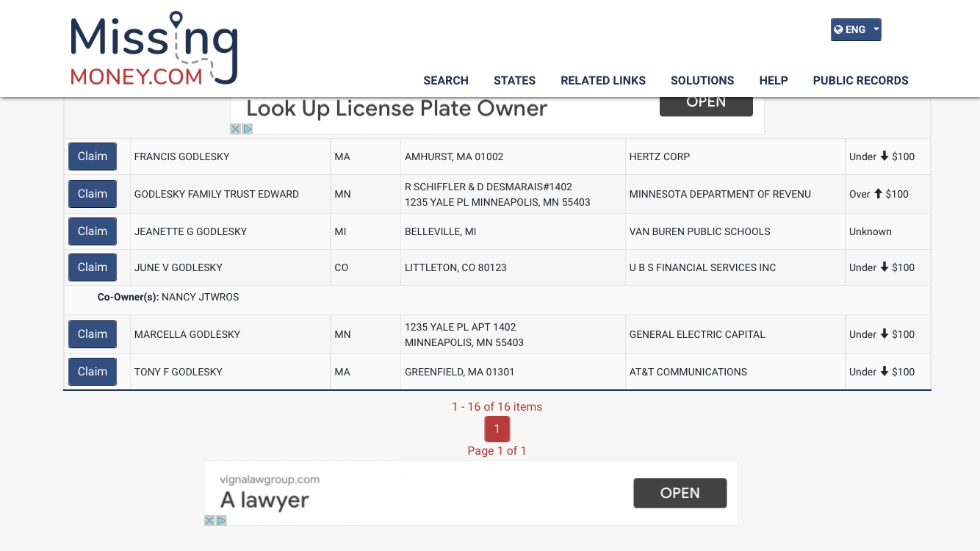Select LITTLETON, CO 80123 address
The width and height of the screenshot is (980, 551).
point(455,267)
